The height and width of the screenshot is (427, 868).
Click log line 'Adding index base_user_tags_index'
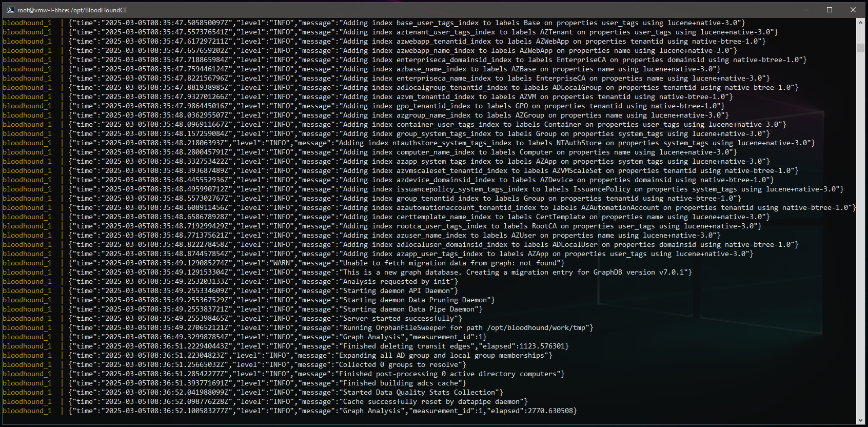[374, 23]
